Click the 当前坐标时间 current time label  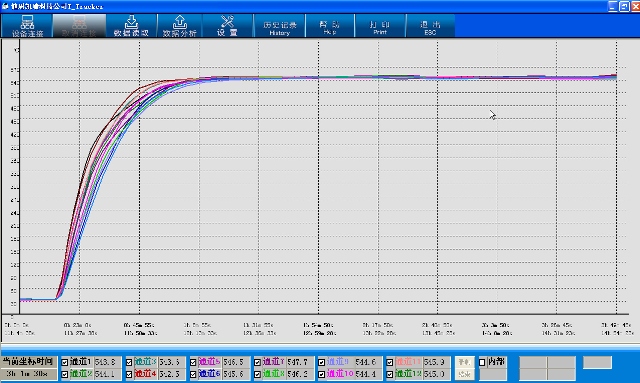(x=28, y=362)
